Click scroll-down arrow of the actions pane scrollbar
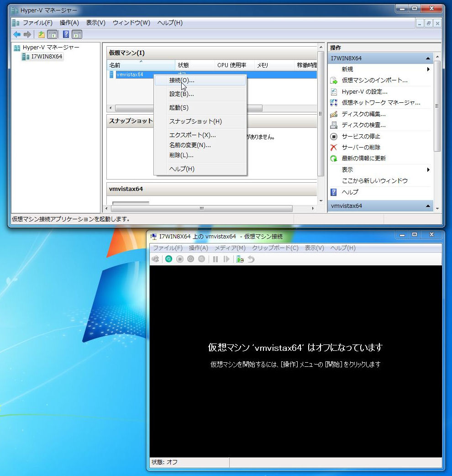 (x=437, y=209)
